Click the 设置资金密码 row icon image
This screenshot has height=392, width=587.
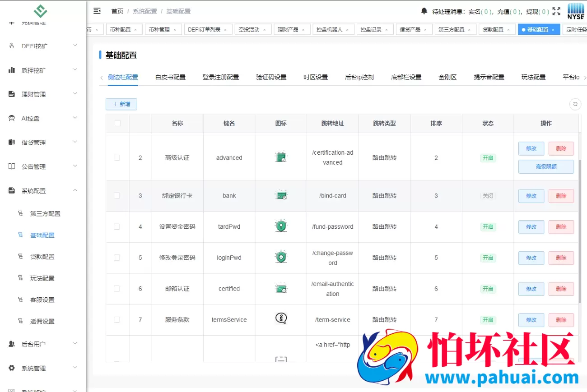click(x=281, y=226)
